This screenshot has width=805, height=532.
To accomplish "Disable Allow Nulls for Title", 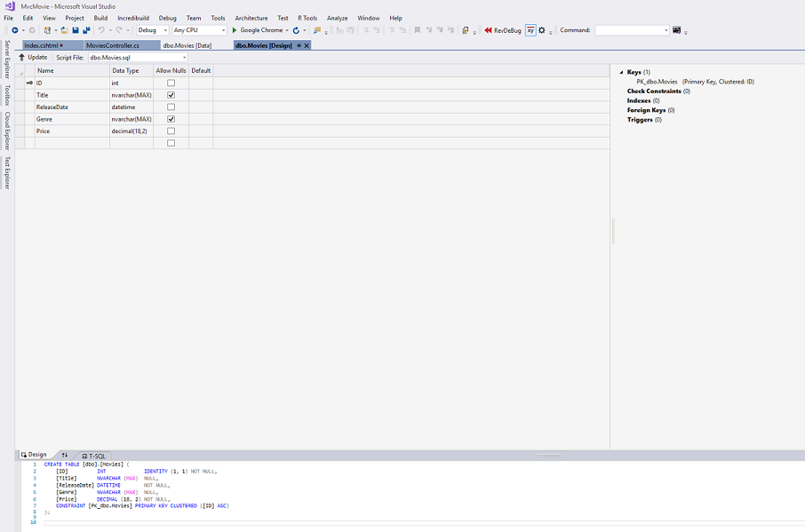I will 169,94.
